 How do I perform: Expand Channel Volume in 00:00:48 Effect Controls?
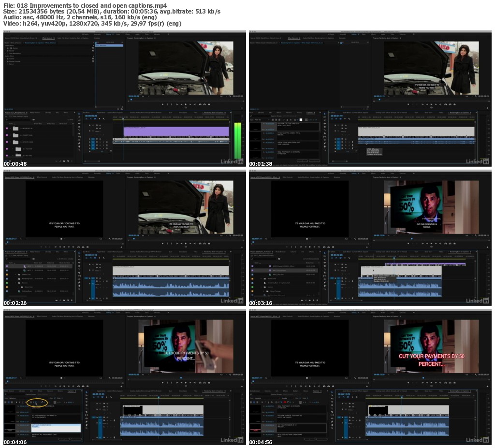[5, 61]
